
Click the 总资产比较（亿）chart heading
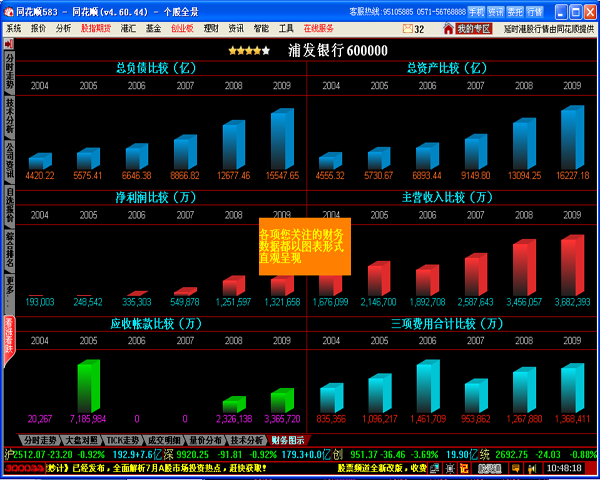pos(447,68)
